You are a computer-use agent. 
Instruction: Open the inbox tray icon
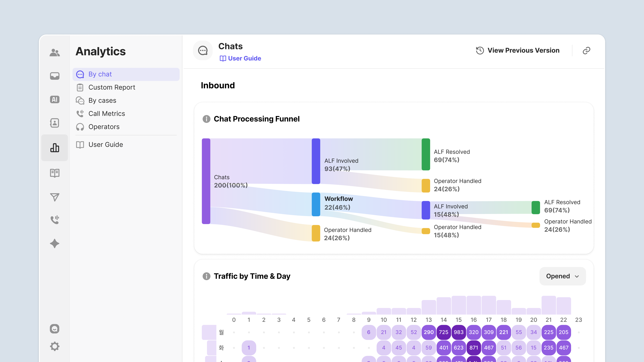point(55,76)
